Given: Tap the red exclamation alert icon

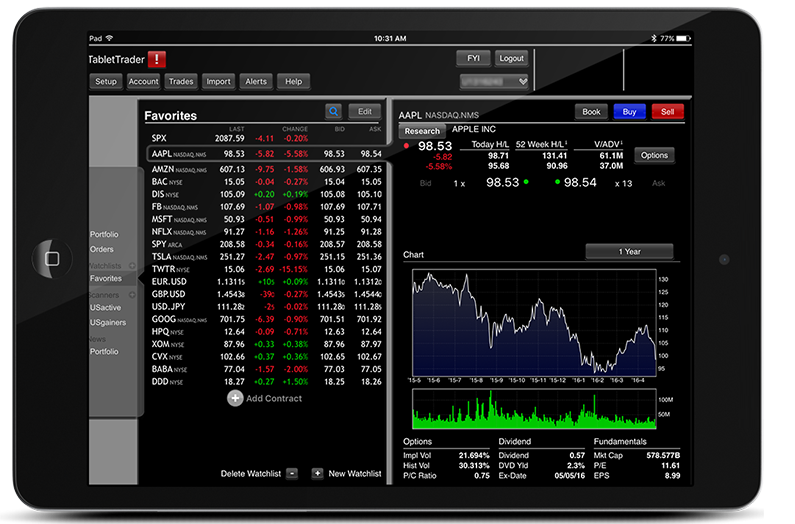Looking at the screenshot, I should [x=157, y=59].
